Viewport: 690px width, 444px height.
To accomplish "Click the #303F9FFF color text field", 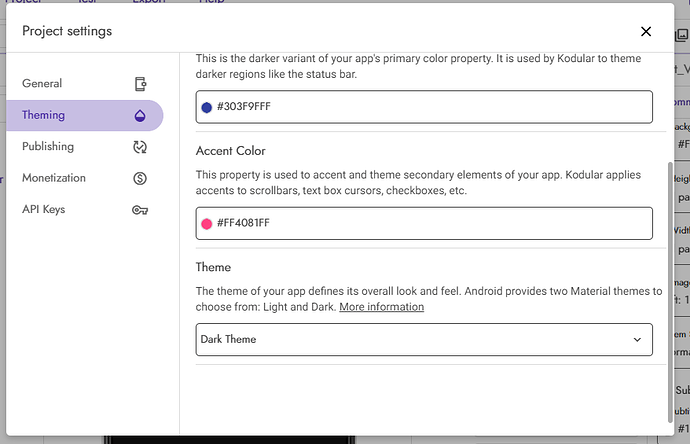I will click(x=430, y=107).
